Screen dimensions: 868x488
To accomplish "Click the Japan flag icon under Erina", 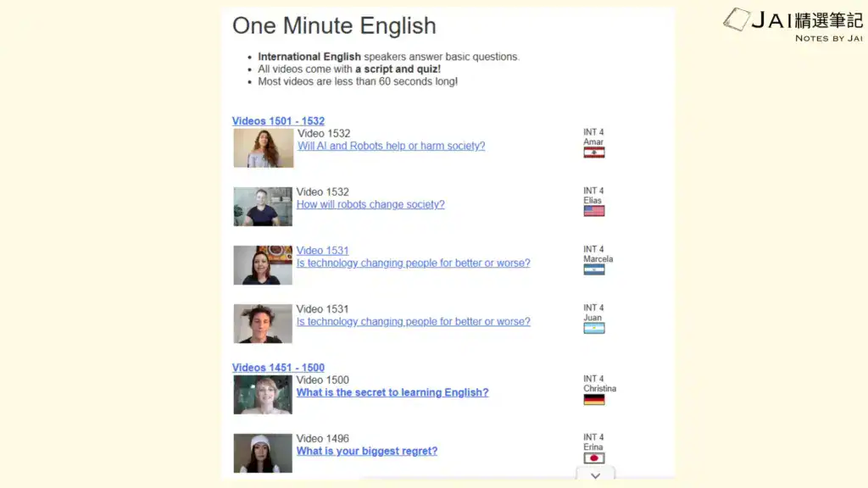I will coord(593,457).
